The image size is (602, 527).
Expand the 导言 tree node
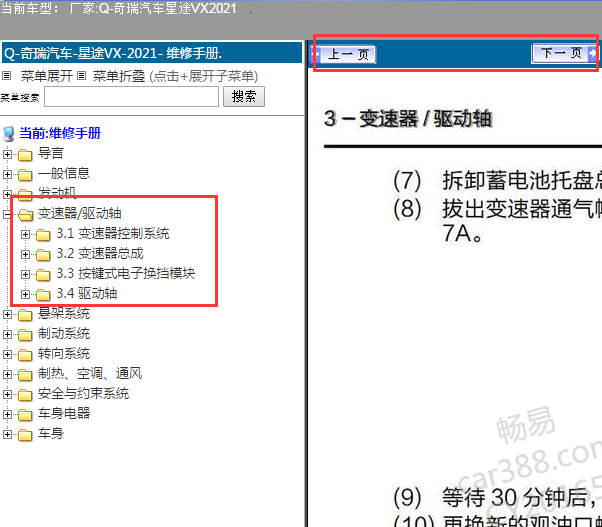[x=7, y=154]
